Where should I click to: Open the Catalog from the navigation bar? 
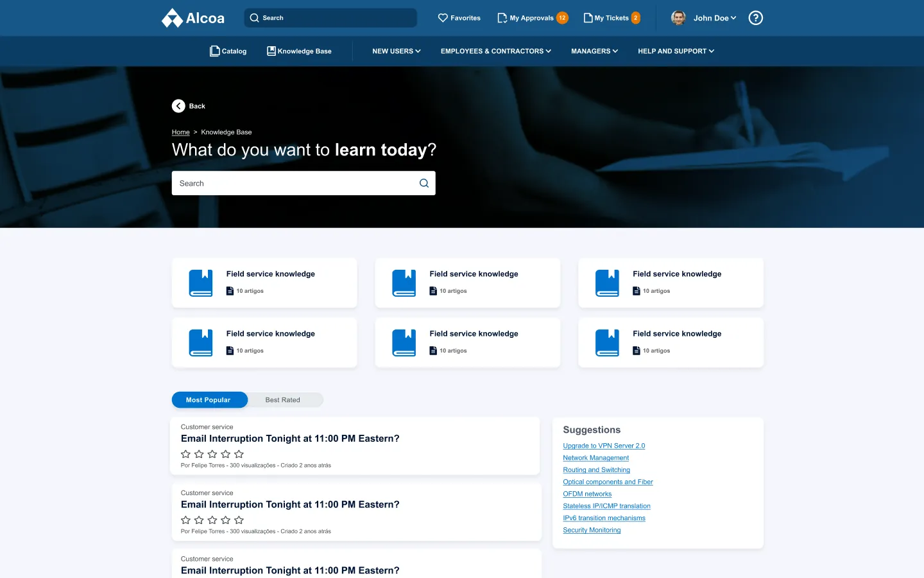pyautogui.click(x=228, y=51)
